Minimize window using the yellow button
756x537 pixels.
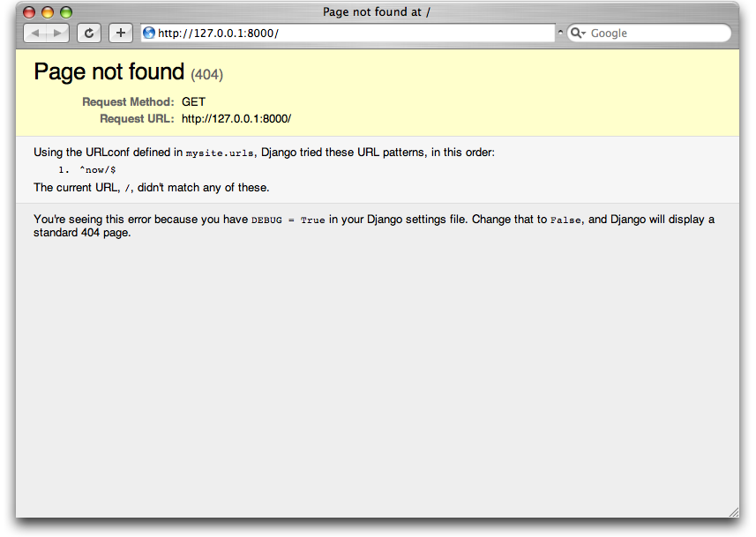[48, 12]
